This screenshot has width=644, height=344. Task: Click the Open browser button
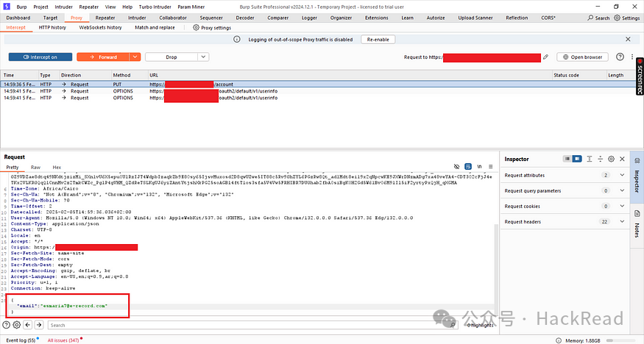[582, 57]
